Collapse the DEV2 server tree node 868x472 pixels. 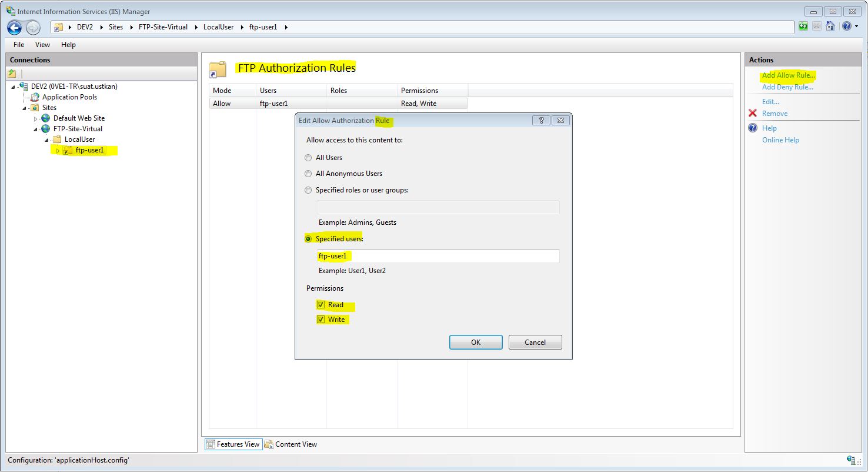coord(14,87)
